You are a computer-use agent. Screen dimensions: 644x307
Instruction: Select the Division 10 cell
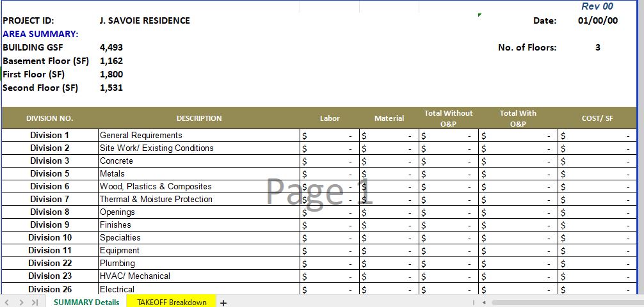50,238
